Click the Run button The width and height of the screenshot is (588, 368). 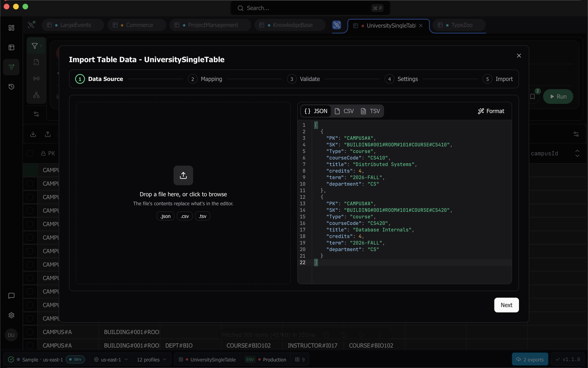click(x=558, y=96)
